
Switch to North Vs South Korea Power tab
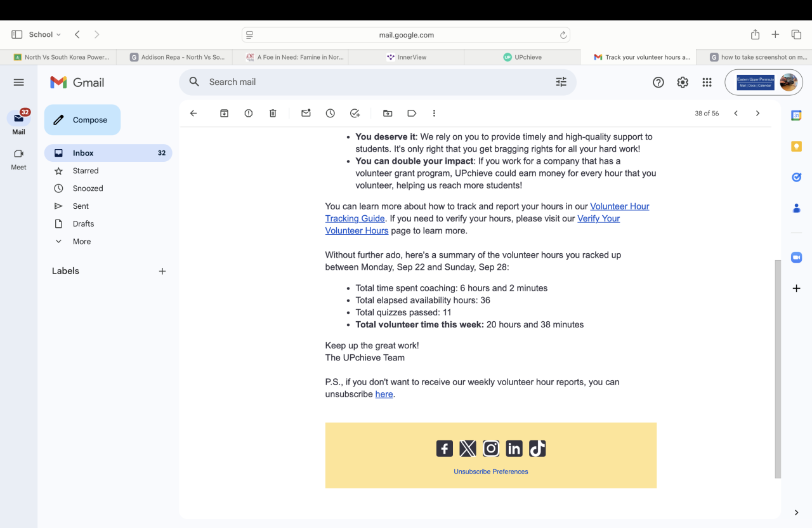pos(58,57)
